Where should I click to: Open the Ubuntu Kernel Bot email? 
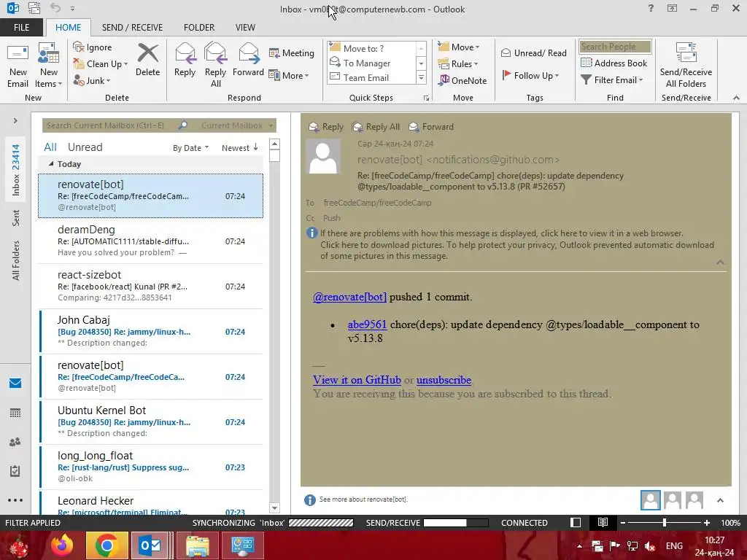coord(151,422)
